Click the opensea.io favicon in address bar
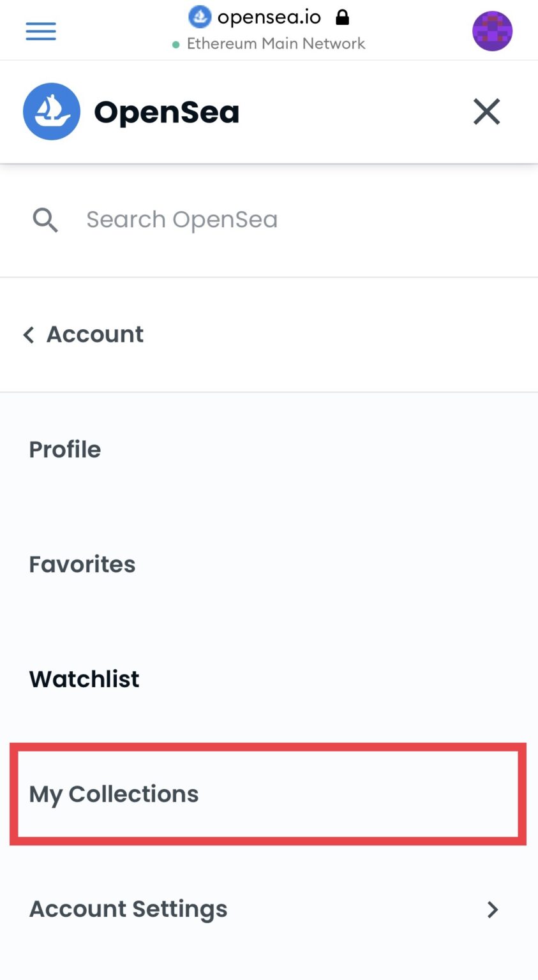Screen dimensions: 538x980 pos(200,17)
